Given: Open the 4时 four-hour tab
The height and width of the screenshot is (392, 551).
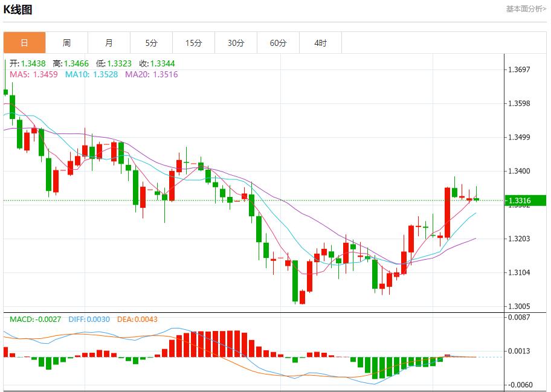Looking at the screenshot, I should (x=320, y=43).
